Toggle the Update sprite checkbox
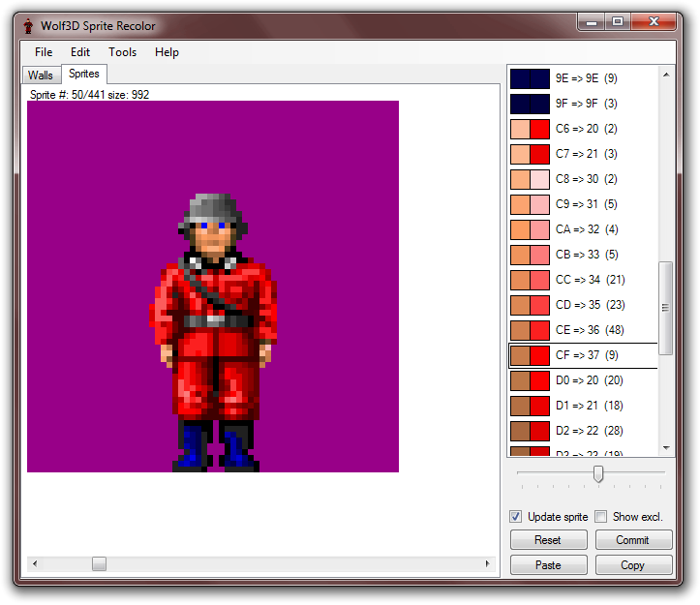700x605 pixels. tap(516, 517)
